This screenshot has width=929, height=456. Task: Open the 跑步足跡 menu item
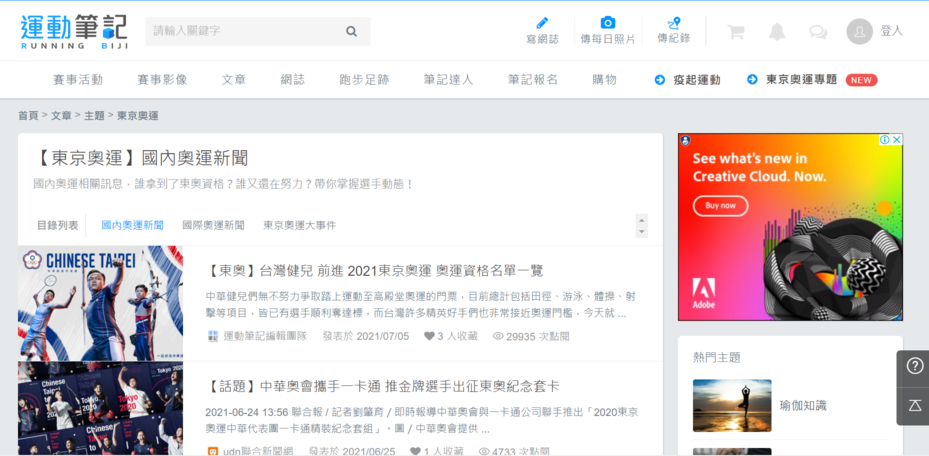(x=364, y=79)
